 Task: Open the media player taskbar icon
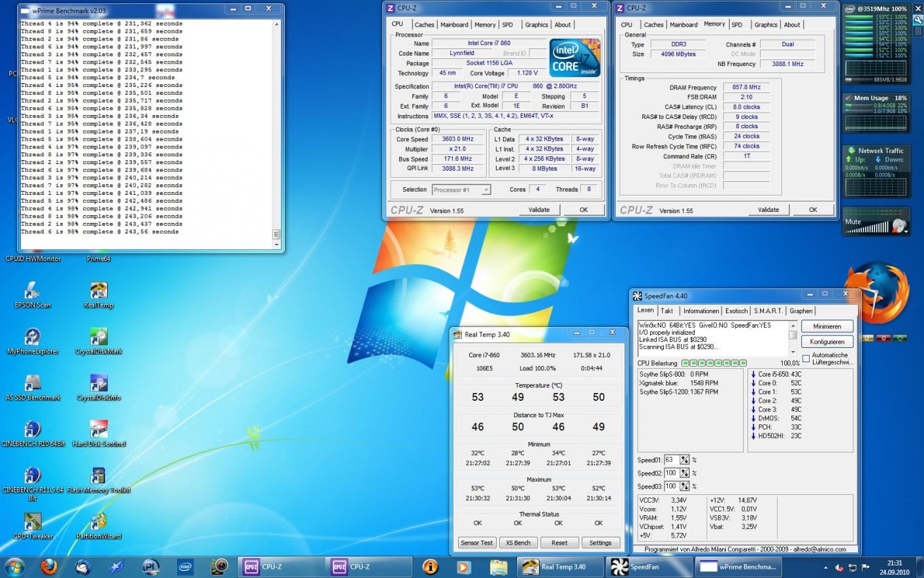pos(464,566)
